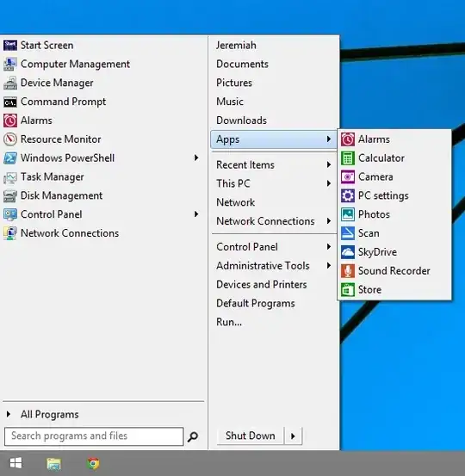Click the Computer Management text label
Screen dimensions: 465x476
(x=75, y=64)
